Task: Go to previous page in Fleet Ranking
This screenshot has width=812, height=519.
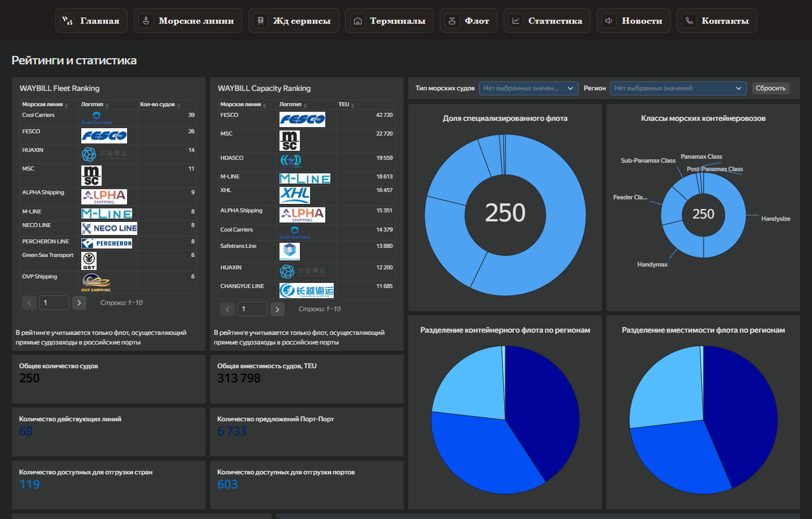Action: 29,303
